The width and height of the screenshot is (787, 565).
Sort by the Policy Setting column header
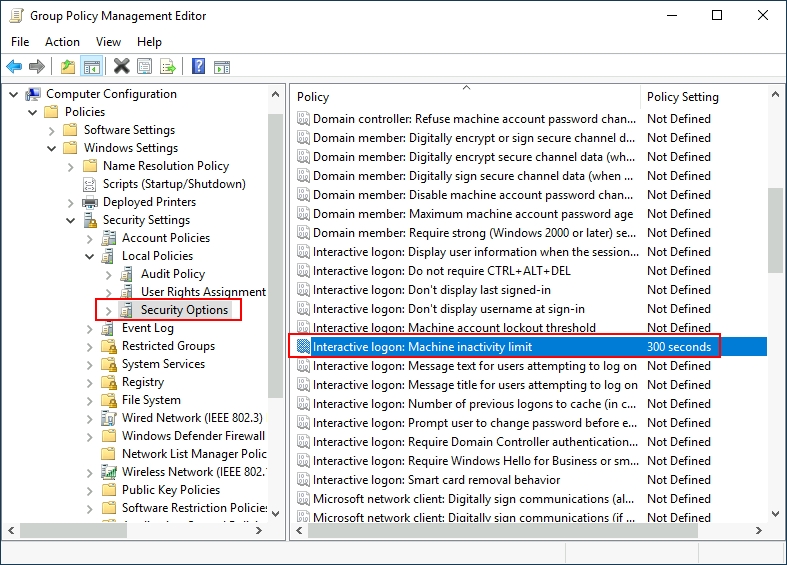683,97
